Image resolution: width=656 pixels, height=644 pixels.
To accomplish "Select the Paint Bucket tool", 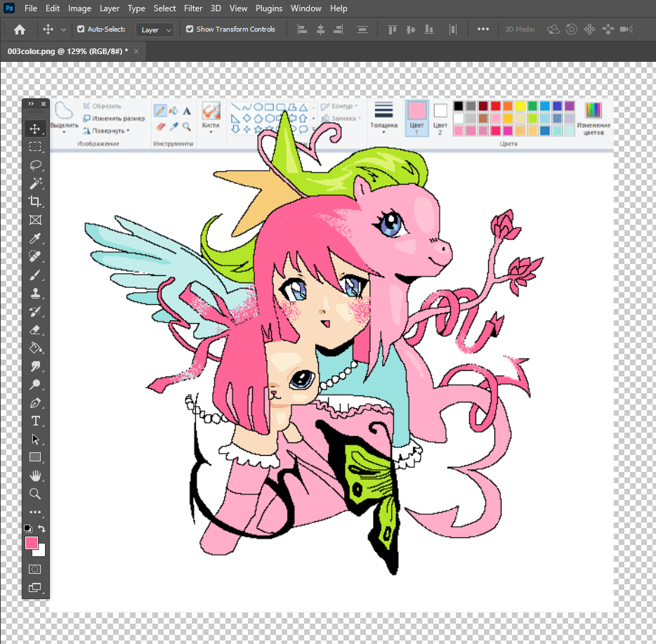I will click(35, 348).
